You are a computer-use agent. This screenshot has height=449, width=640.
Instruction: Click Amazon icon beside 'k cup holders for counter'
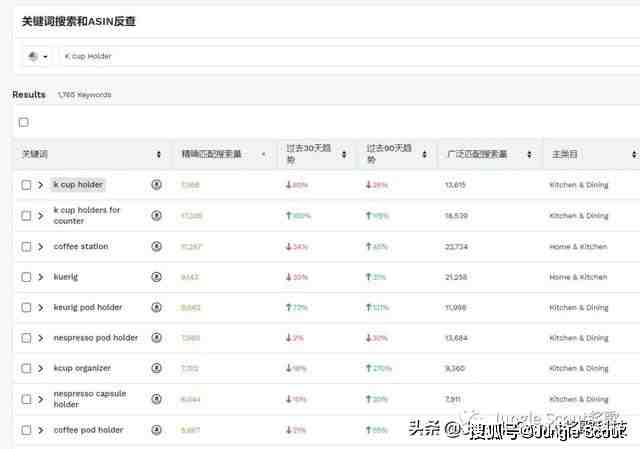[156, 215]
